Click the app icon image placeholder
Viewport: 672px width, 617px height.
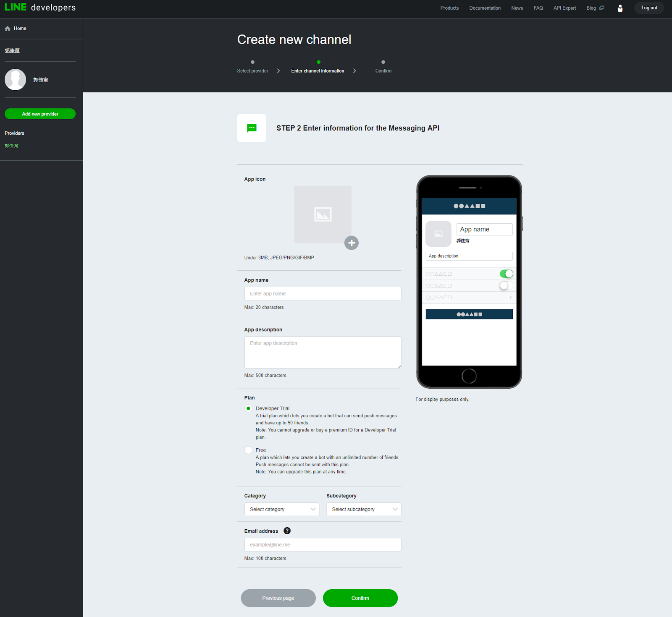pyautogui.click(x=323, y=214)
